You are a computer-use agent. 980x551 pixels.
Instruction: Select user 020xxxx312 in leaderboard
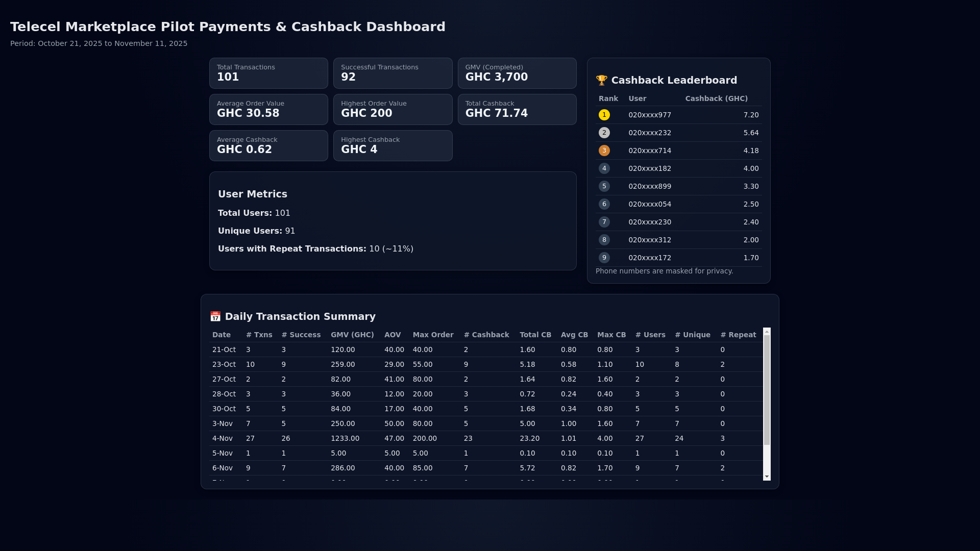click(x=650, y=240)
